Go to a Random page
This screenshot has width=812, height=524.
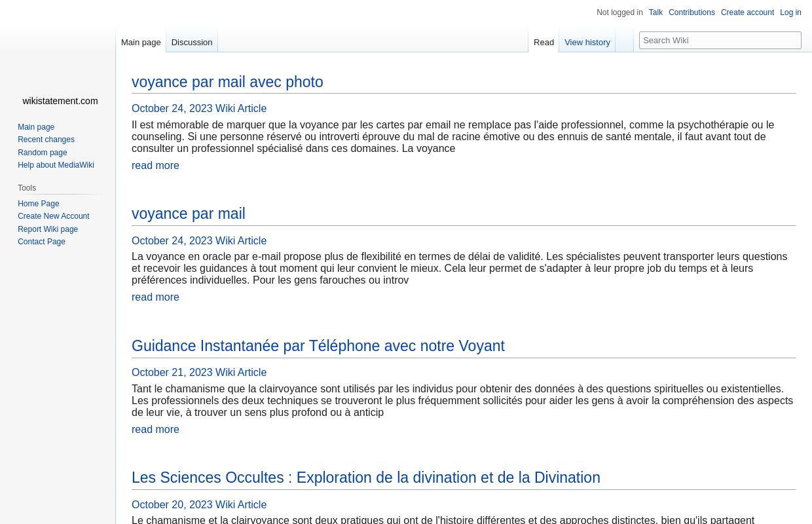click(43, 152)
